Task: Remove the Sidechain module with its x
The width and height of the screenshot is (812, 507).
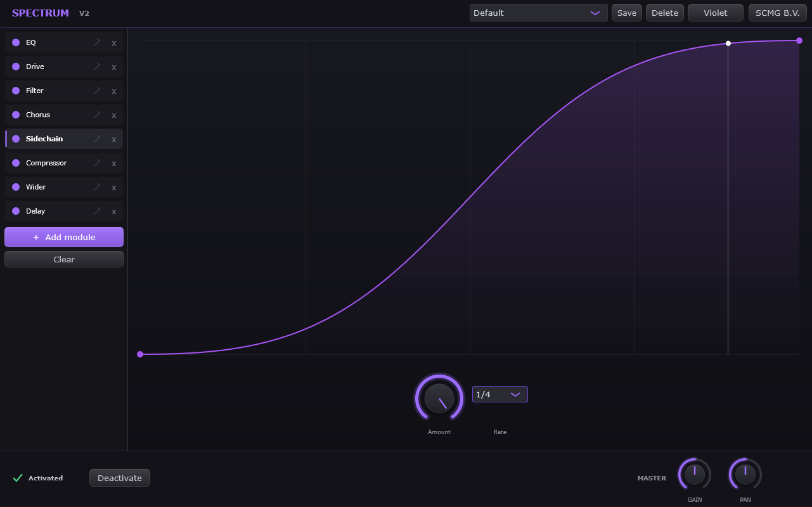Action: click(x=114, y=139)
